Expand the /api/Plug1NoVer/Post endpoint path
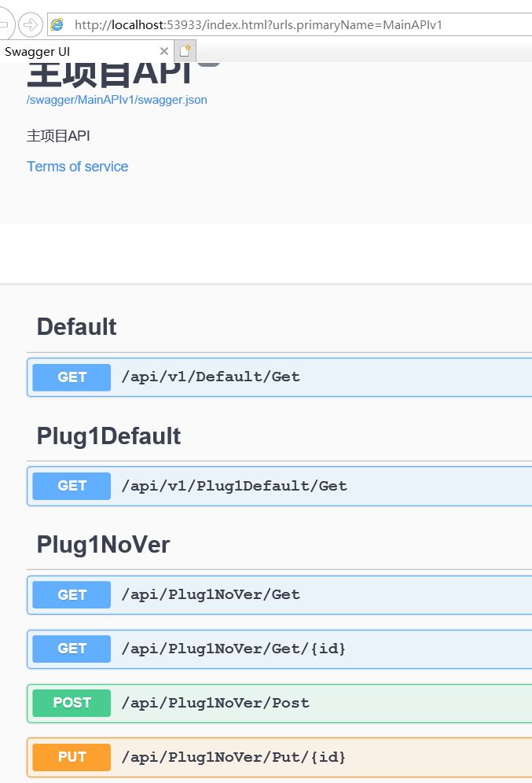 tap(215, 703)
